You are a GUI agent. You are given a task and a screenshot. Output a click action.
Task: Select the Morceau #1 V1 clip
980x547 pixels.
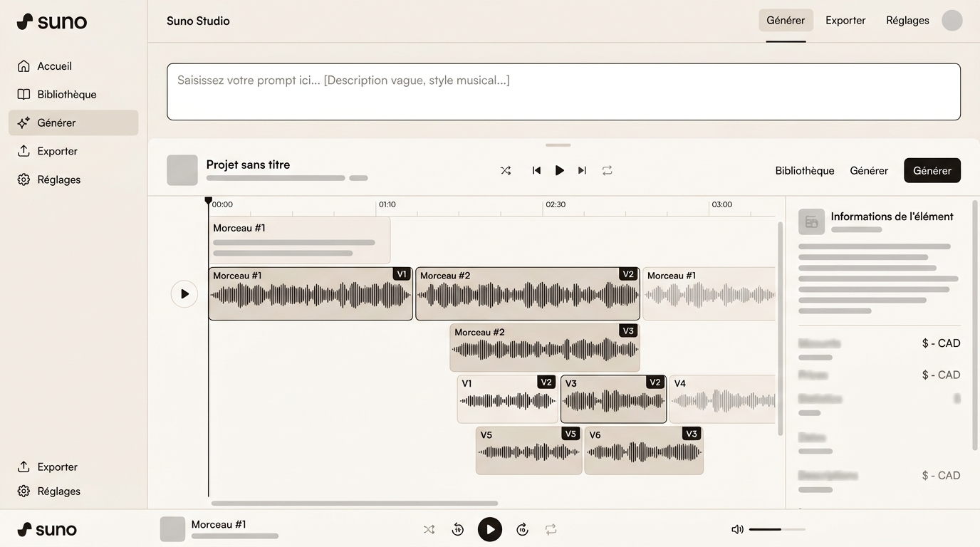pyautogui.click(x=311, y=293)
